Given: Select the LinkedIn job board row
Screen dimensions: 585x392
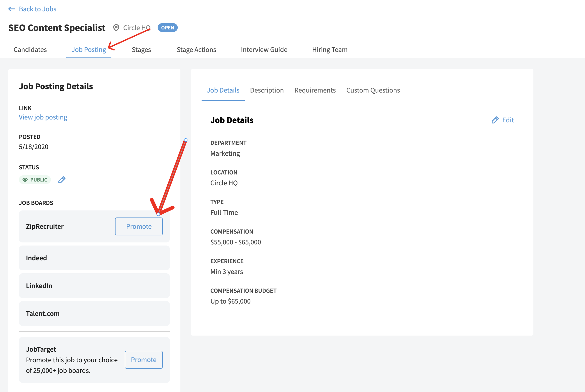Looking at the screenshot, I should [x=94, y=286].
